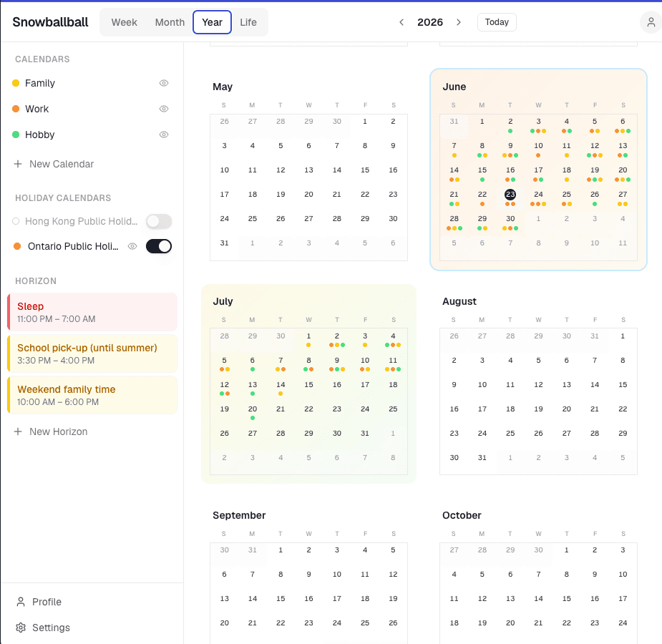Jump to Today
The image size is (662, 644).
(x=497, y=22)
